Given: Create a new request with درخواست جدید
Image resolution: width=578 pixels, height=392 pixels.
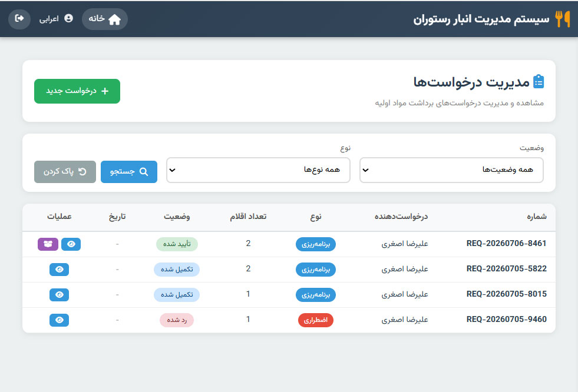Looking at the screenshot, I should (77, 91).
